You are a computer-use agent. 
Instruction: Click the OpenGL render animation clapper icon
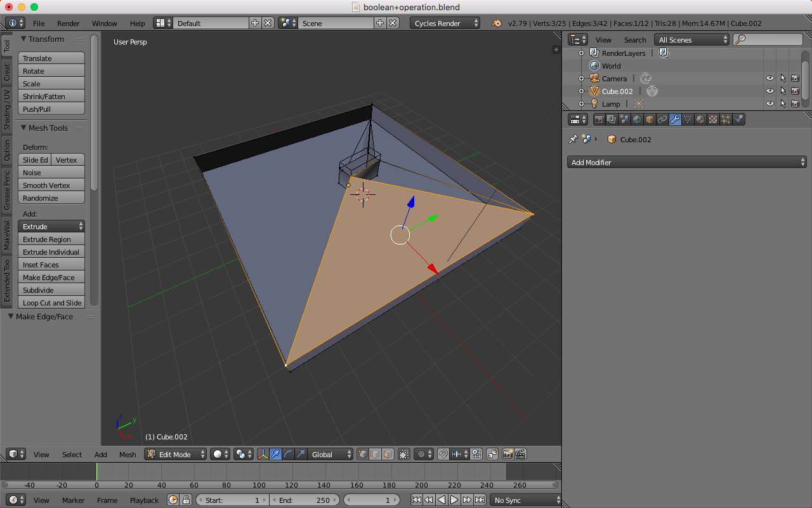click(520, 454)
